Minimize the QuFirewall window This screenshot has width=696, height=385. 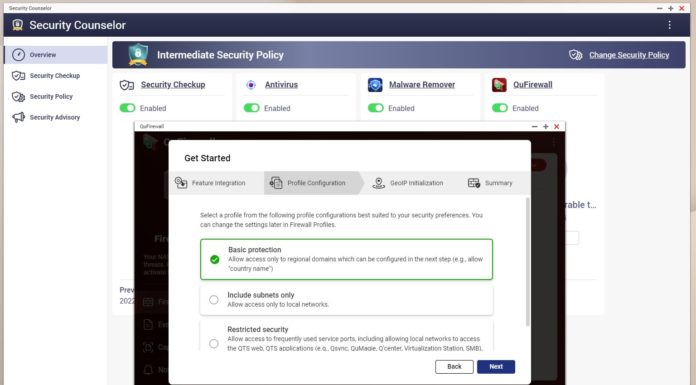click(534, 127)
